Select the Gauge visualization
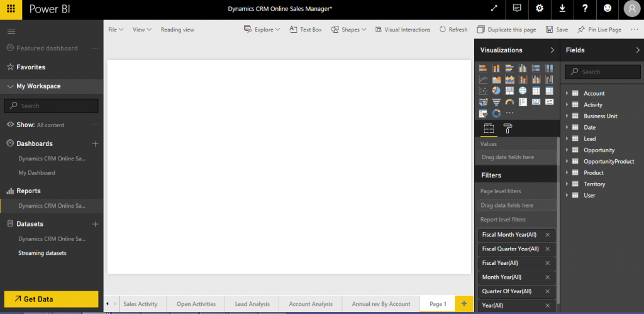This screenshot has height=314, width=644. coord(509,101)
